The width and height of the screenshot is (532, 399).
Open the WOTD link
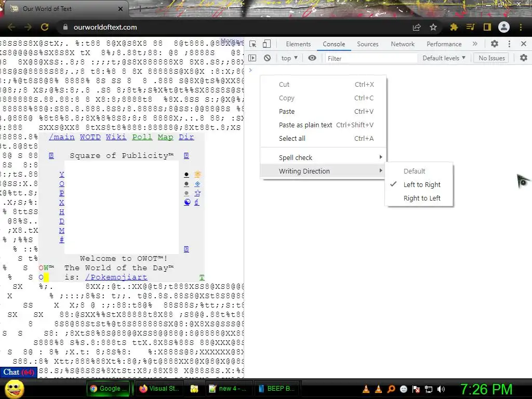90,137
